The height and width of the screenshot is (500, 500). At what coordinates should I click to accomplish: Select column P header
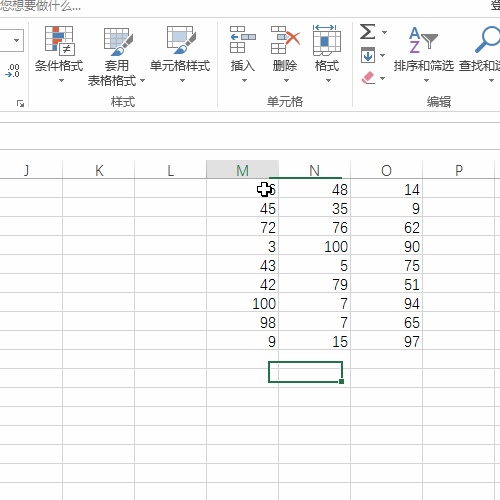(459, 170)
